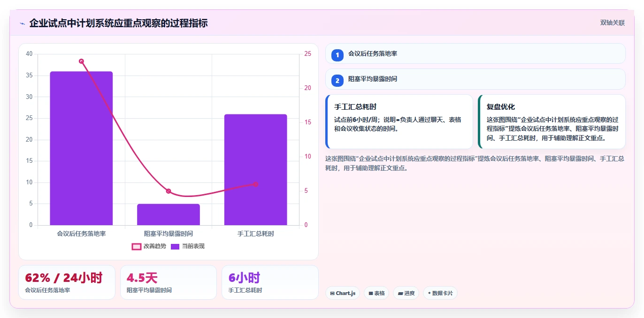Click the 6小时 stat card
Viewport: 644px width, 318px height.
(x=270, y=282)
